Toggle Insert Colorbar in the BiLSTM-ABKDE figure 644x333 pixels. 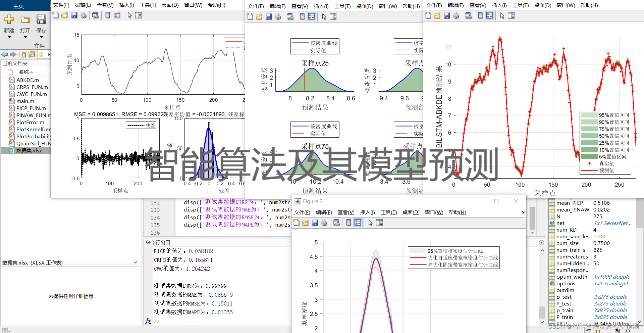(x=480, y=15)
